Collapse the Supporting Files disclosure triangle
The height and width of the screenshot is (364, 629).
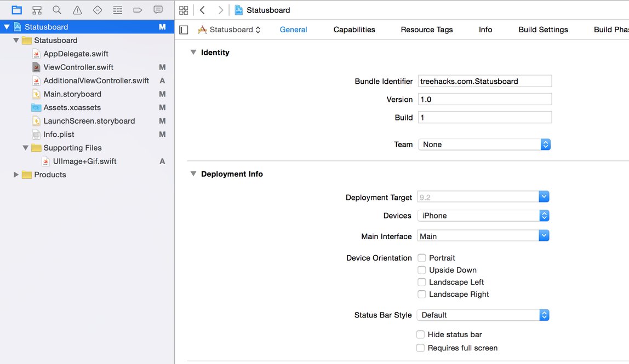click(26, 148)
